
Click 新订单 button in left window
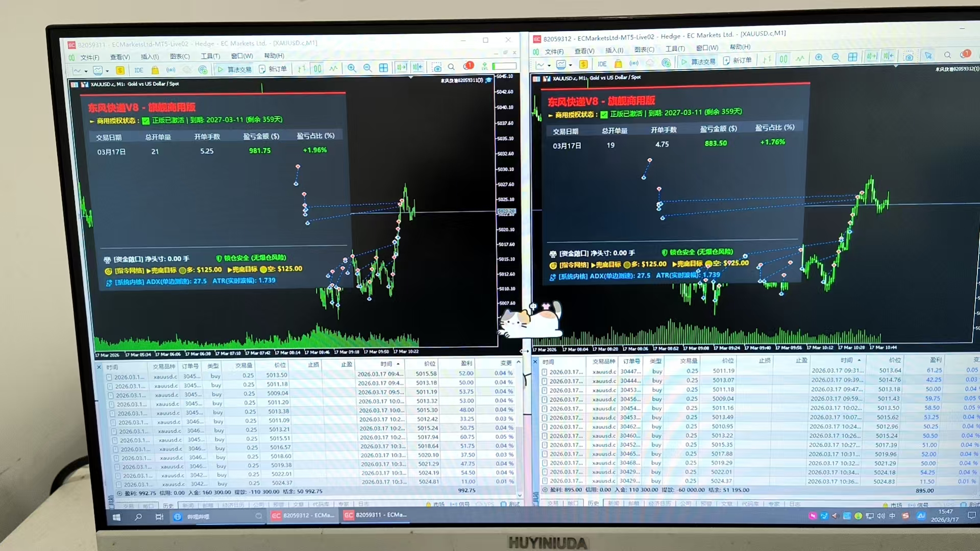(x=273, y=69)
